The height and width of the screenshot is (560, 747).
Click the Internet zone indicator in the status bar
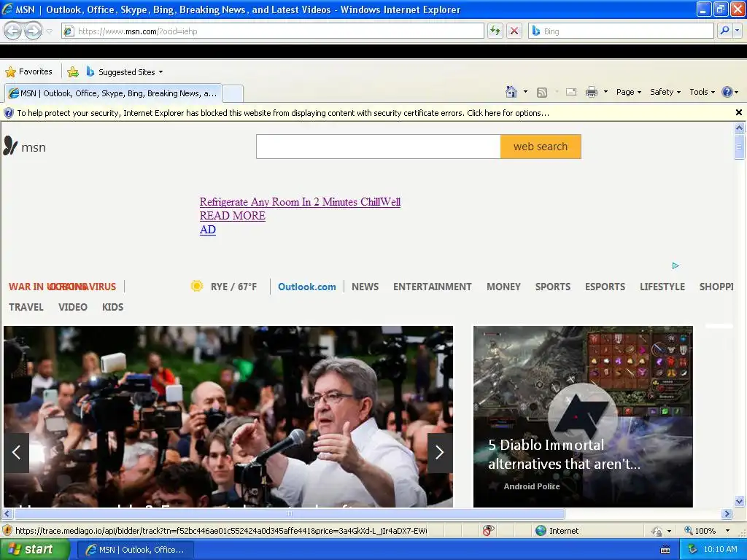pos(557,531)
